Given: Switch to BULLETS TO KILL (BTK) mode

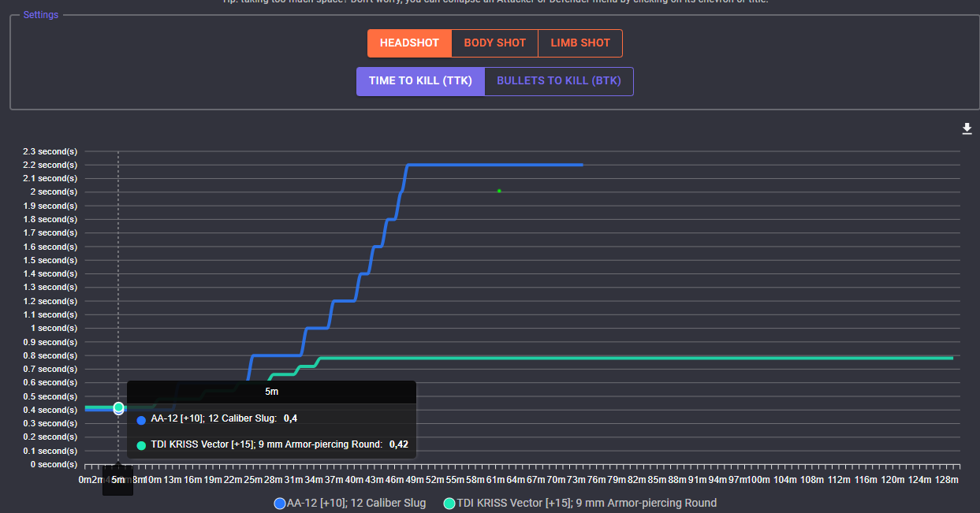Looking at the screenshot, I should [x=559, y=81].
